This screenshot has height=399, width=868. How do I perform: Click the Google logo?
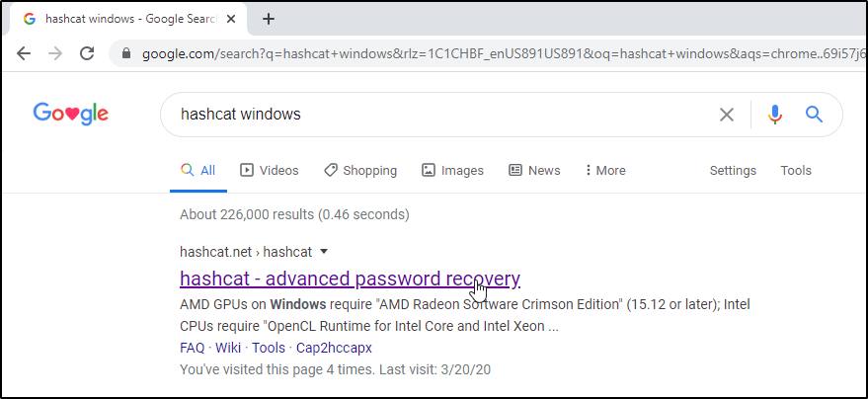click(x=71, y=114)
